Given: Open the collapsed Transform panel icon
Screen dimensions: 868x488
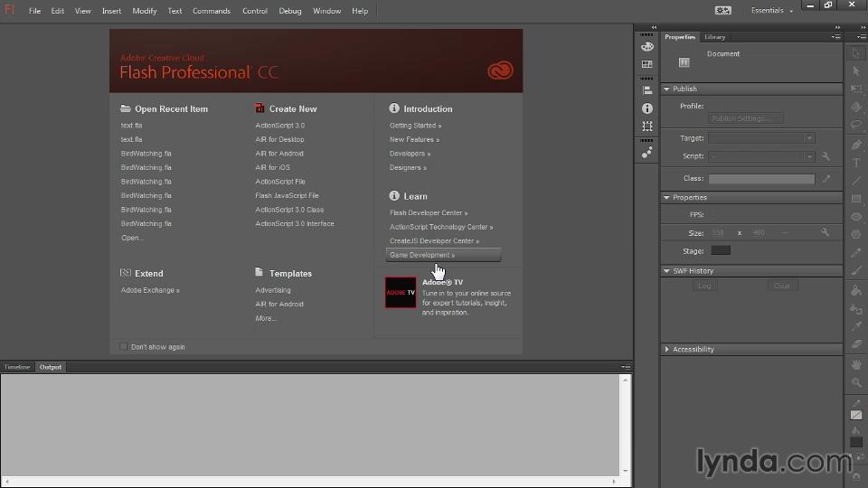Looking at the screenshot, I should coord(646,127).
